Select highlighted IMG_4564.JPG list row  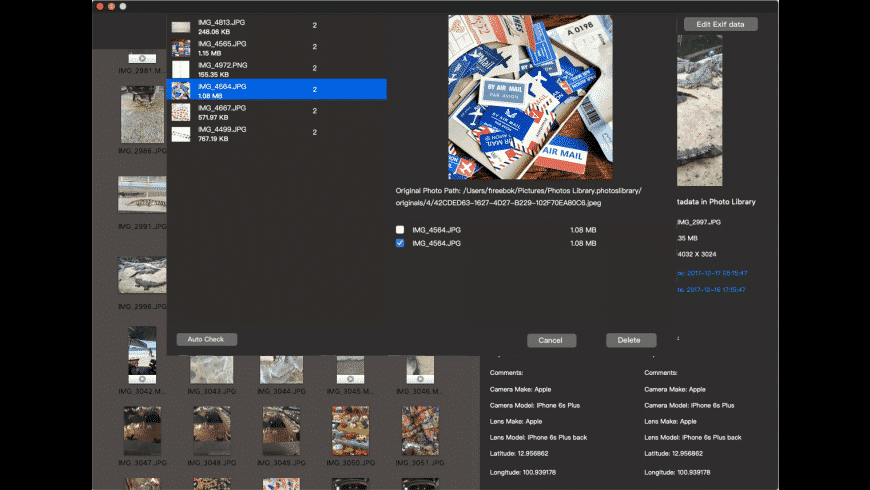pos(276,89)
